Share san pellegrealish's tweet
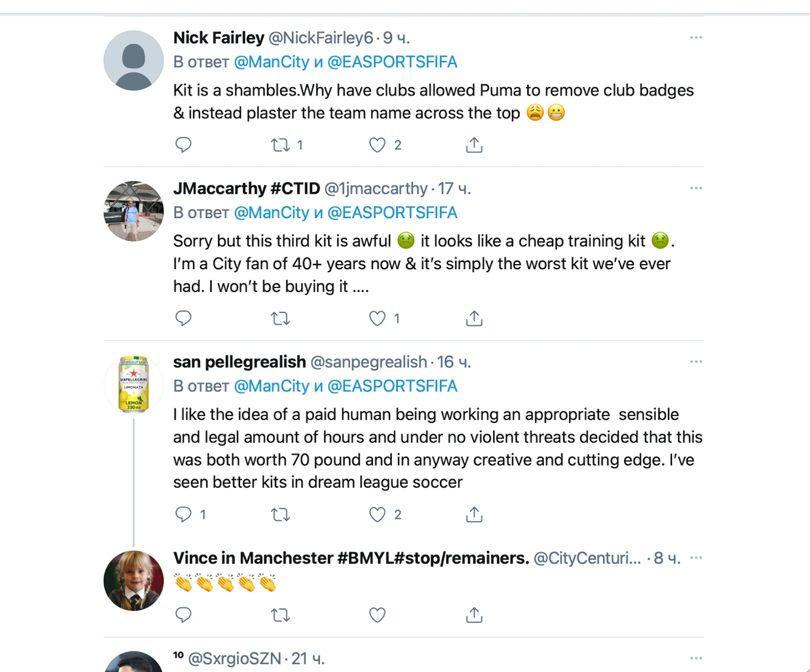Viewport: 810px width, 672px height. point(474,514)
